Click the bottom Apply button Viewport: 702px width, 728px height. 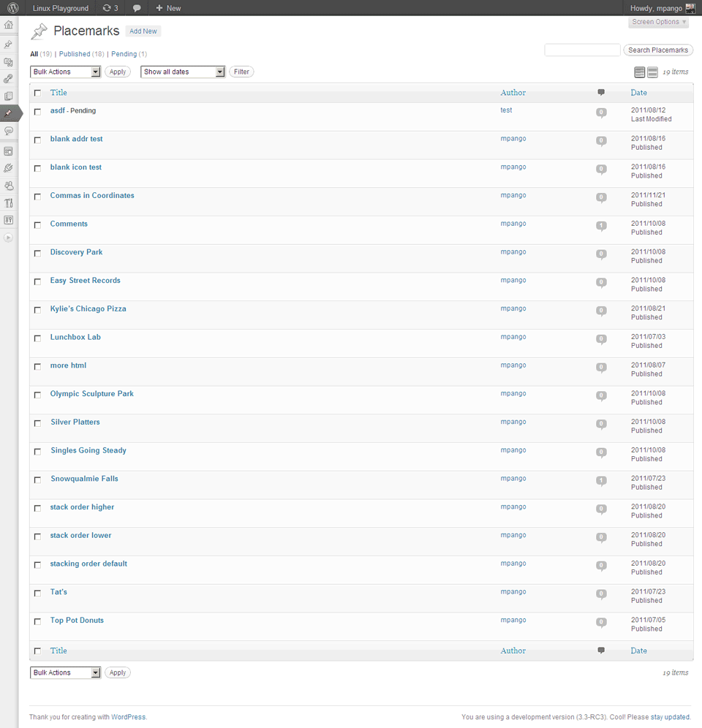coord(118,672)
